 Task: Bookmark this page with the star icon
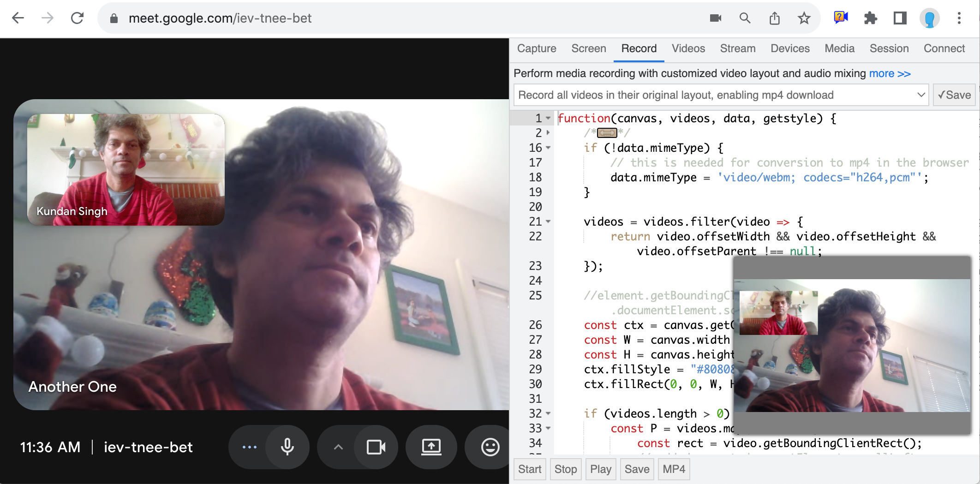coord(804,18)
